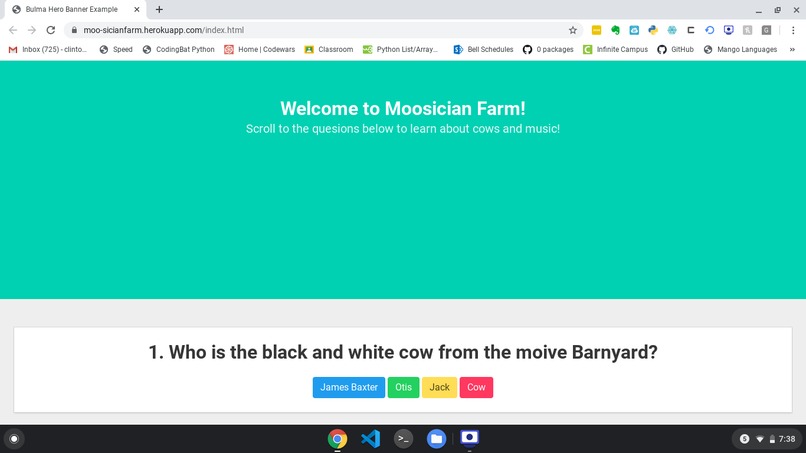Bookmark this page with the star icon
Image resolution: width=806 pixels, height=453 pixels.
point(573,30)
